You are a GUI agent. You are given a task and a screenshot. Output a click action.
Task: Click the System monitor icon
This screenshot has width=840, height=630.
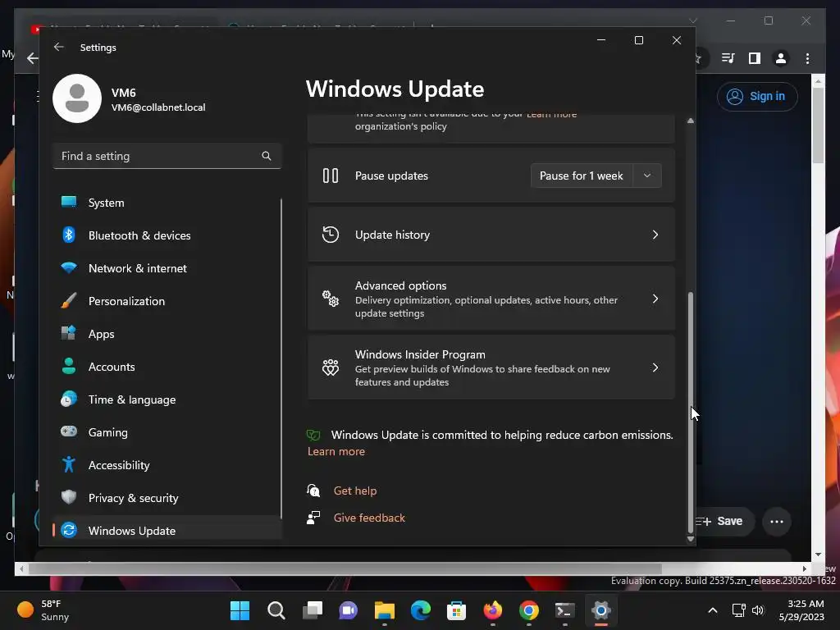pos(69,202)
